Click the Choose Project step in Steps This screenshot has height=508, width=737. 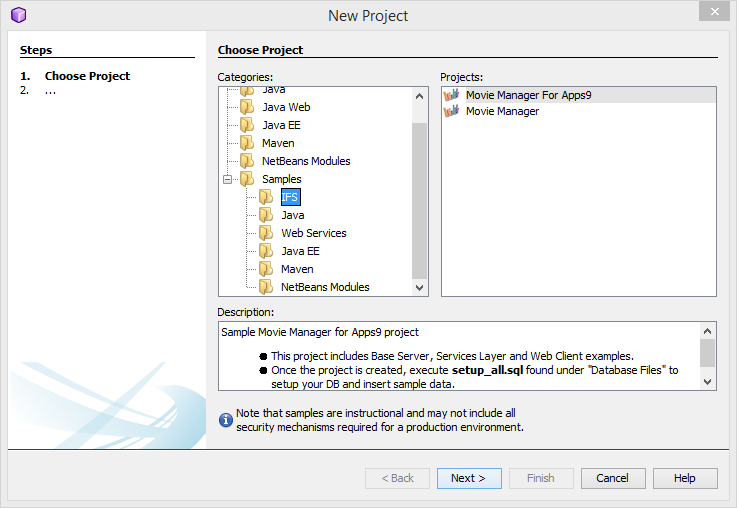(x=87, y=76)
